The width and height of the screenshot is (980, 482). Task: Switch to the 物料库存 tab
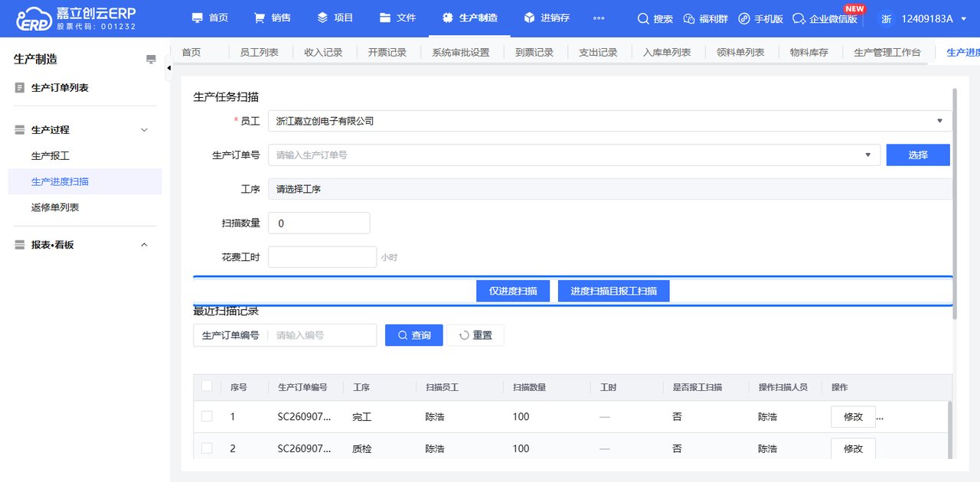(x=809, y=52)
